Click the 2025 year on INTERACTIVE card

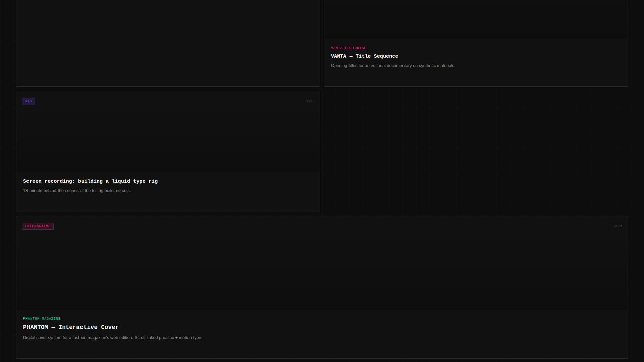[618, 226]
